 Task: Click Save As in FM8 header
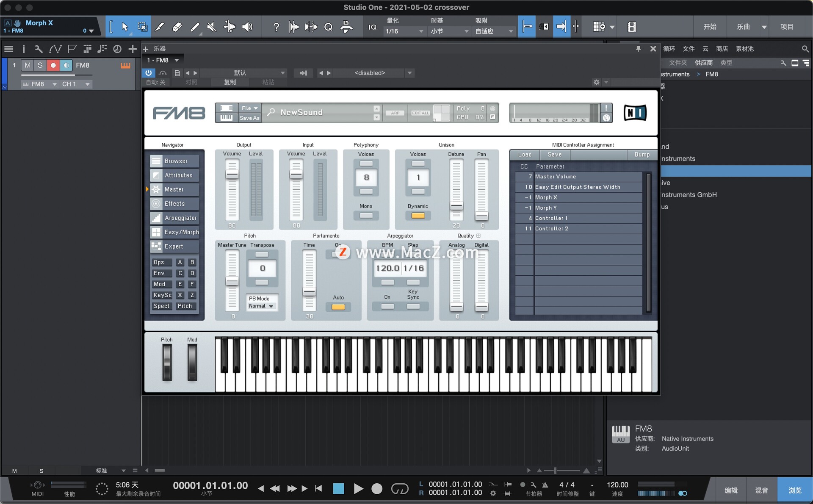click(250, 118)
